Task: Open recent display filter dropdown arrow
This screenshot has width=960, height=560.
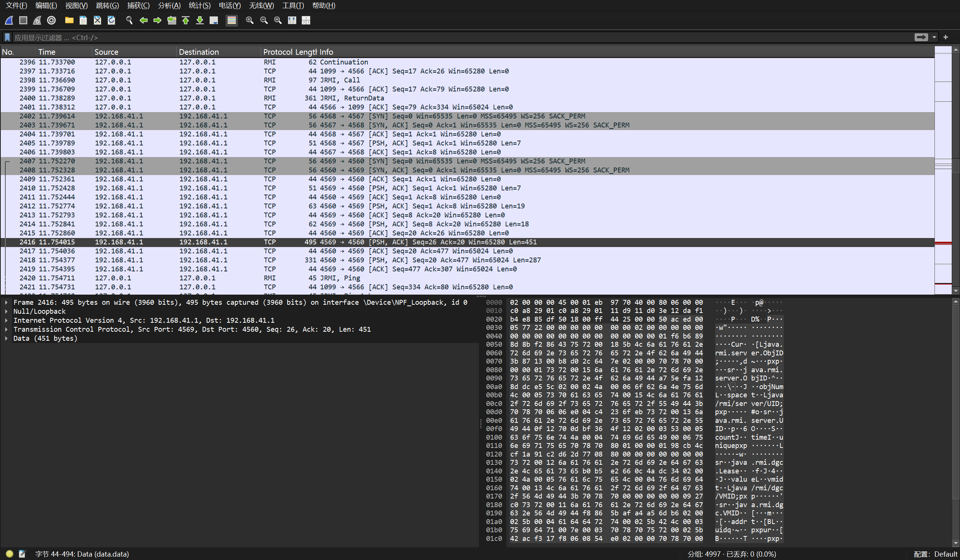Action: (x=934, y=37)
